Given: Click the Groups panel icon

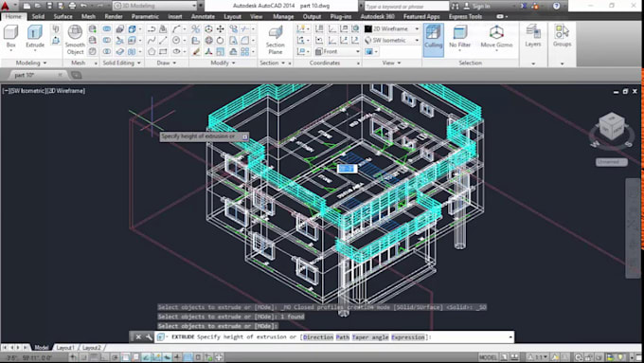Looking at the screenshot, I should pos(562,35).
